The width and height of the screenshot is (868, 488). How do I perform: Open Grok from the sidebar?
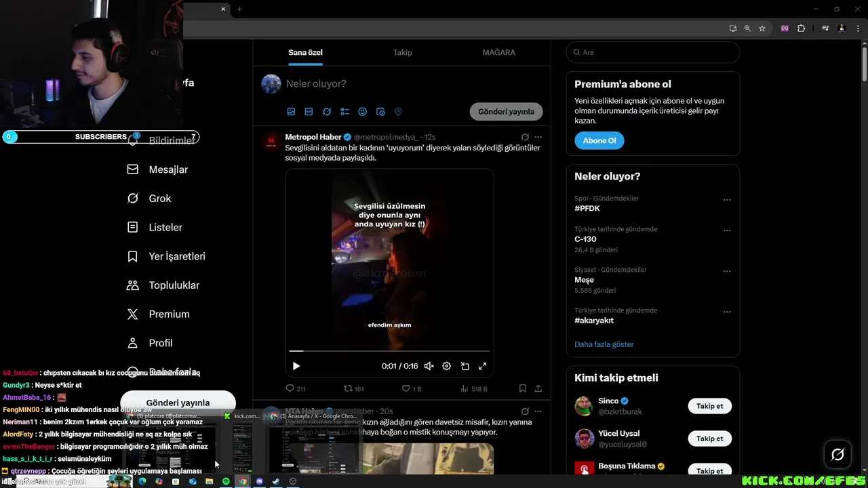tap(149, 199)
